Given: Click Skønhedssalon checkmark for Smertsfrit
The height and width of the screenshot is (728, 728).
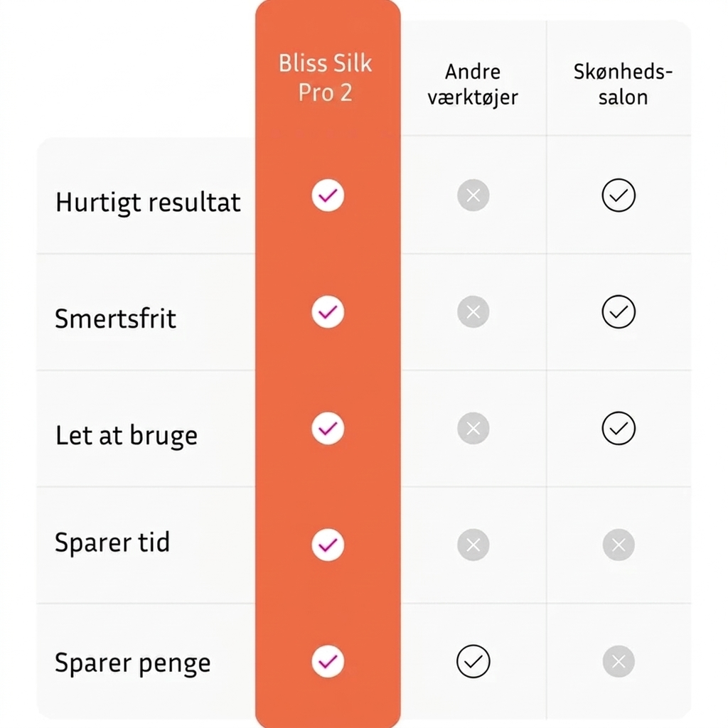Looking at the screenshot, I should coord(619,311).
